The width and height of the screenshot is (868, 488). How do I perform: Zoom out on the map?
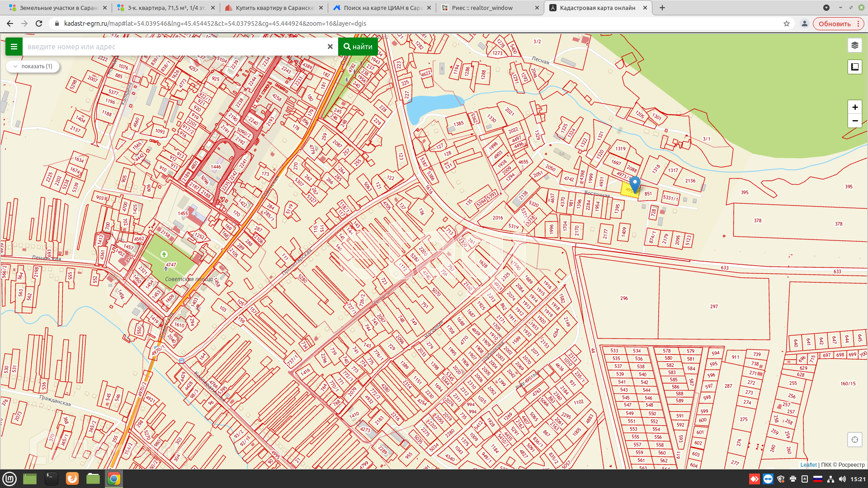(854, 121)
